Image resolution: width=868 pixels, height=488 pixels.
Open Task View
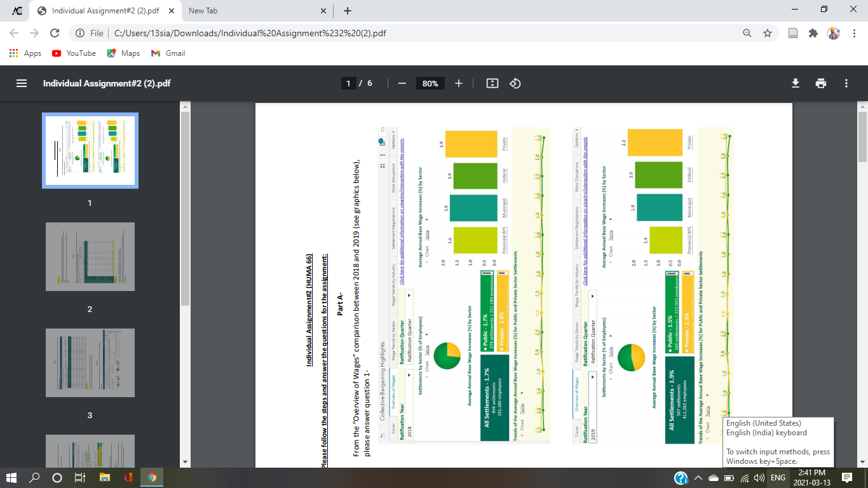80,478
